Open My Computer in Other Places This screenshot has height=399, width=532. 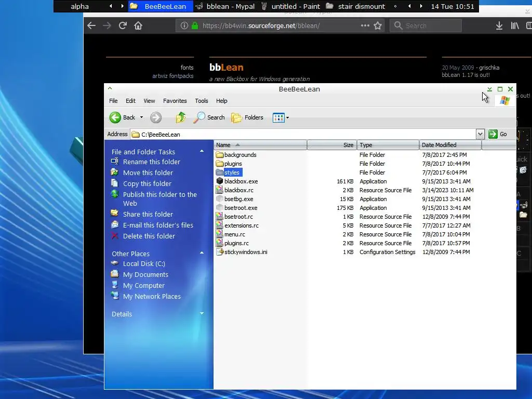click(143, 285)
